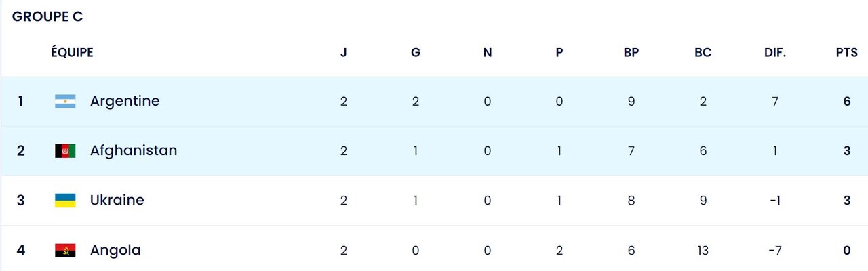Click the Ukraine flag icon
This screenshot has height=271, width=868.
coord(65,201)
